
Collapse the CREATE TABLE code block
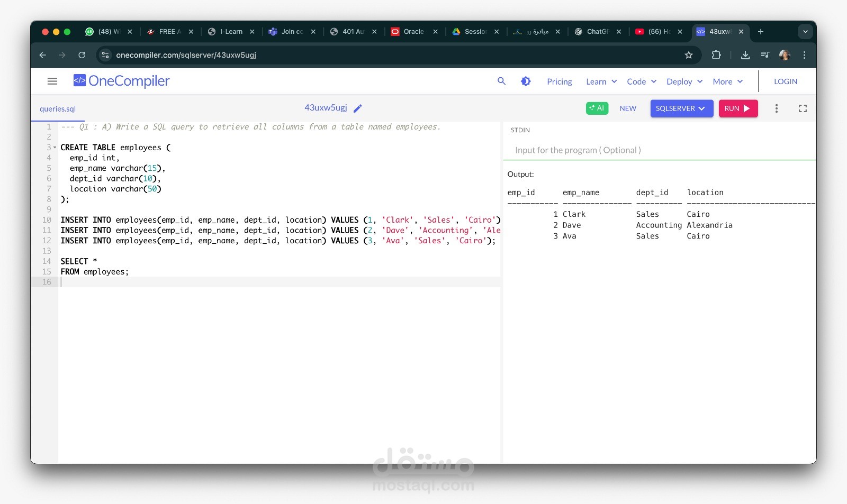point(55,147)
